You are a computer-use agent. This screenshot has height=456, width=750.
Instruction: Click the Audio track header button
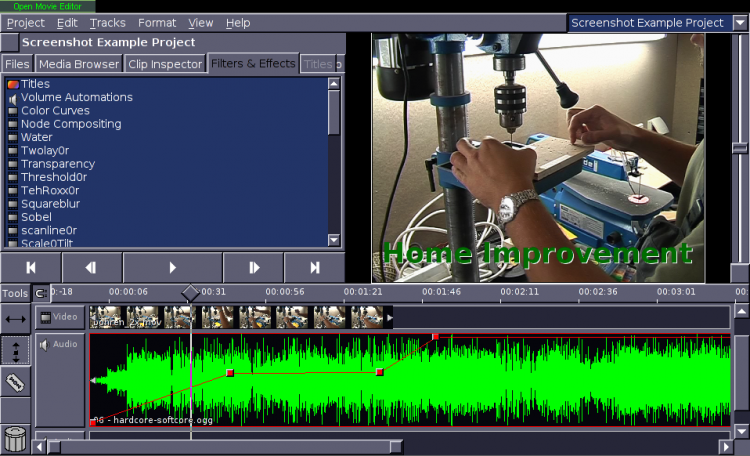coord(60,380)
